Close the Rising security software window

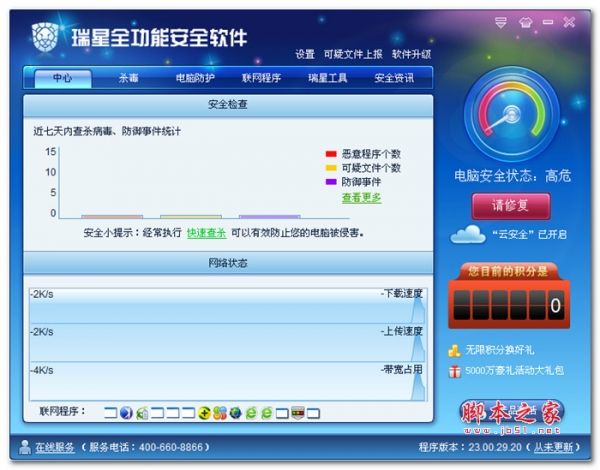coord(569,22)
